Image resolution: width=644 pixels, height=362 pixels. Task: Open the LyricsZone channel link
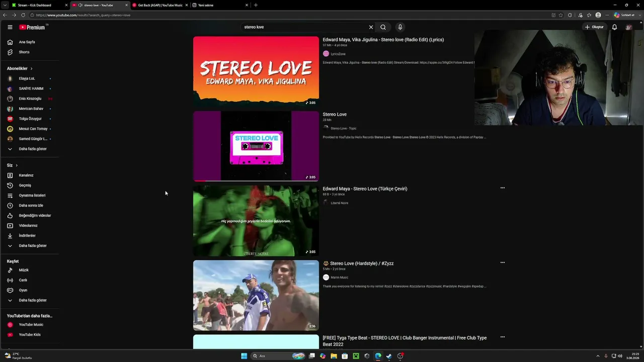338,54
